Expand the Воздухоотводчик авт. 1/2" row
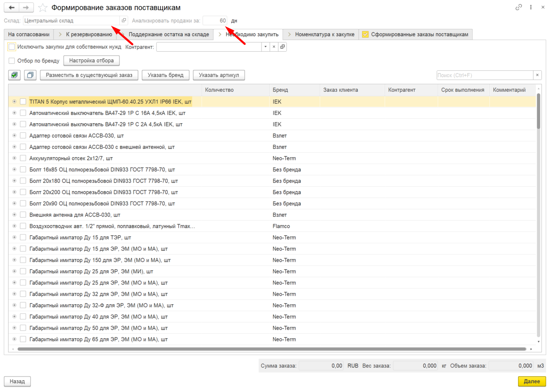Image resolution: width=550 pixels, height=392 pixels. click(x=14, y=226)
